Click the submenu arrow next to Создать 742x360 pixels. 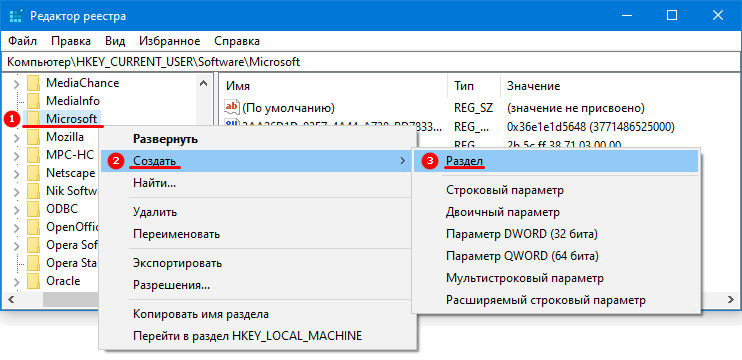pyautogui.click(x=403, y=161)
